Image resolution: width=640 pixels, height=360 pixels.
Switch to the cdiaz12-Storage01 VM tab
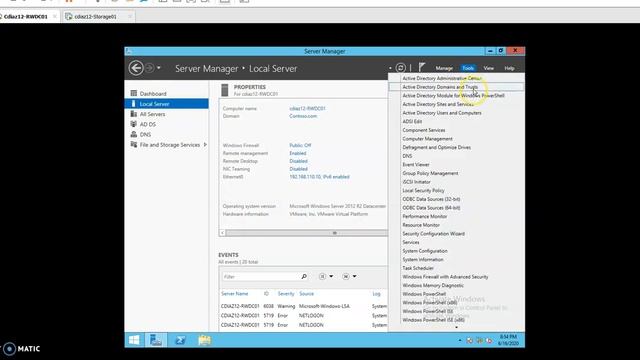click(95, 17)
